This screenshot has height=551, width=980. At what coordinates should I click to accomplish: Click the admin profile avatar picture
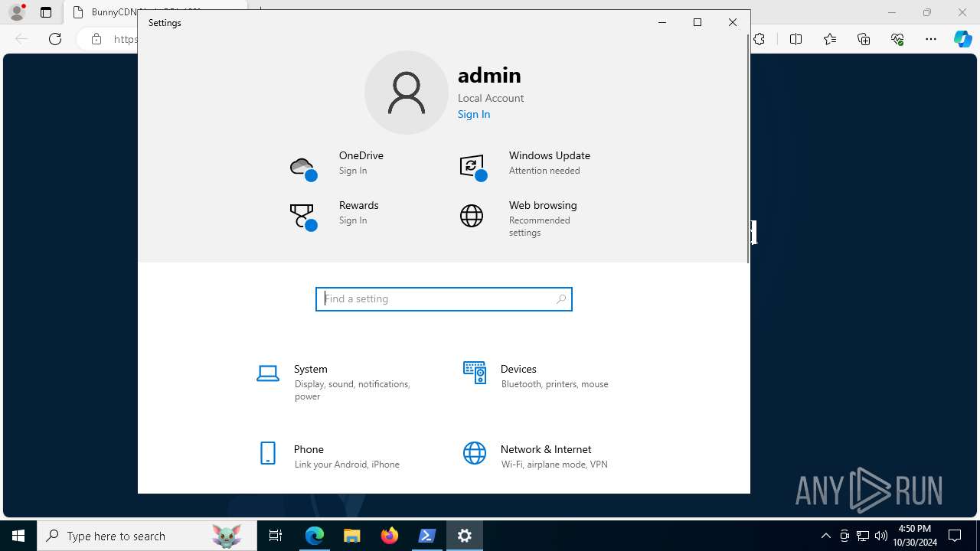[x=407, y=93]
